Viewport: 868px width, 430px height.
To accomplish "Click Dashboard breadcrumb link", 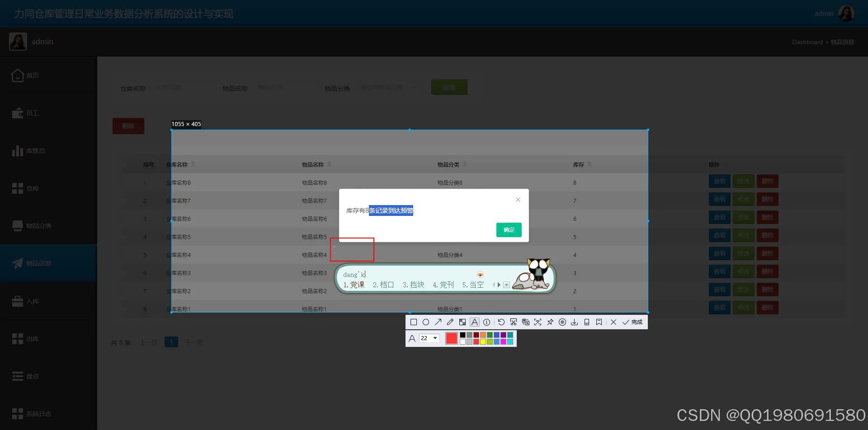I will (x=807, y=42).
